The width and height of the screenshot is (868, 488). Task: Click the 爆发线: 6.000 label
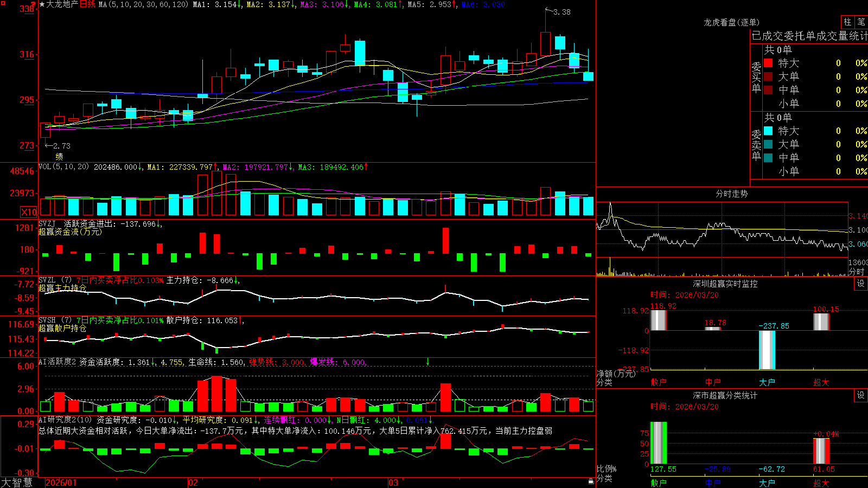[x=339, y=362]
